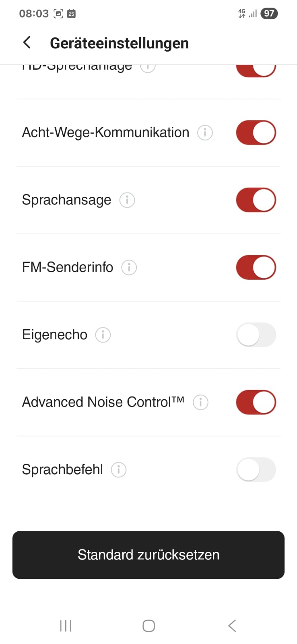
Task: Tap Standard zurücksetzen button
Action: 148,555
